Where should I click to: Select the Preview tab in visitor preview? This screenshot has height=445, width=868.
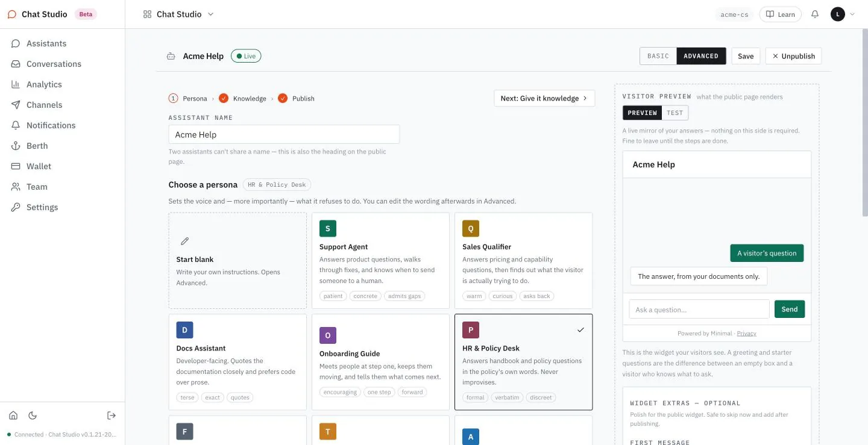642,113
